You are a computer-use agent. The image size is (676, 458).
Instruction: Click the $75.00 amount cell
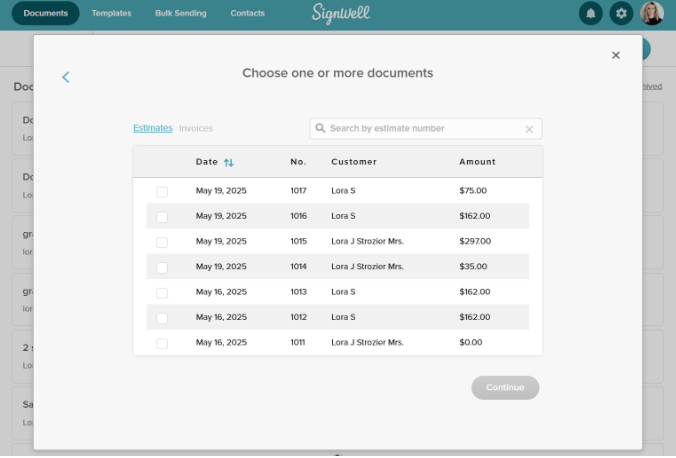pyautogui.click(x=473, y=191)
